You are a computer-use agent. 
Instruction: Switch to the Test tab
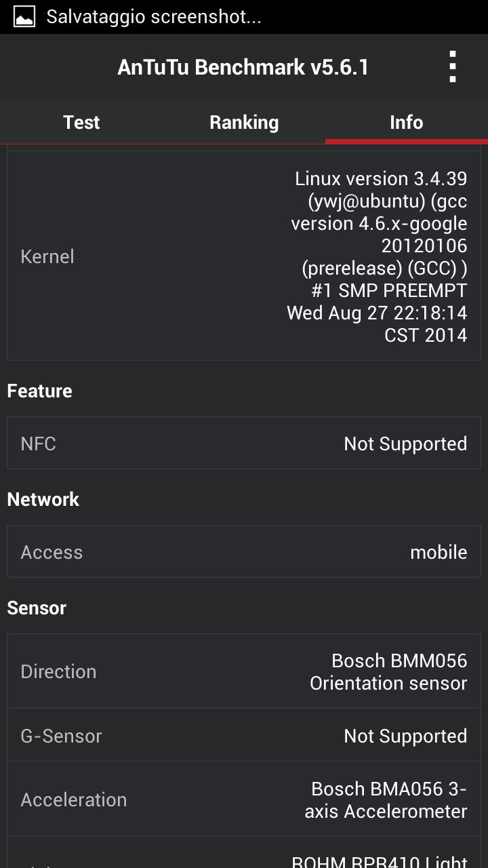[81, 122]
